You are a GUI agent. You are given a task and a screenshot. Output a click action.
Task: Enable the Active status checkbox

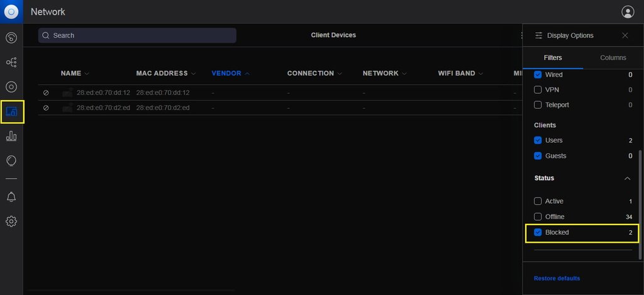[538, 201]
